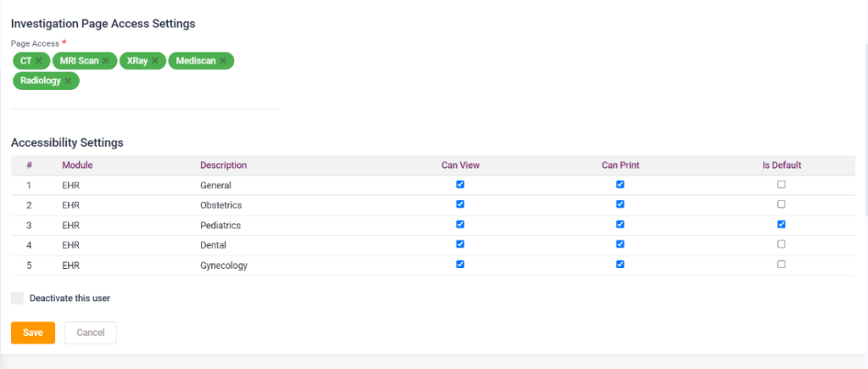Click the Can View column header
This screenshot has width=868, height=369.
pyautogui.click(x=460, y=165)
